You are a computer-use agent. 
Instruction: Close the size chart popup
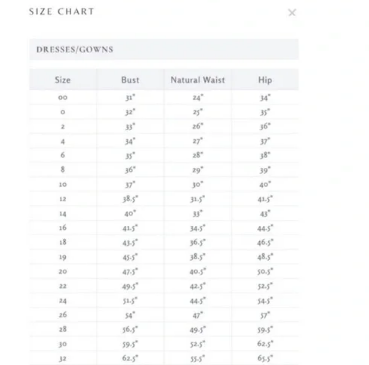[292, 13]
